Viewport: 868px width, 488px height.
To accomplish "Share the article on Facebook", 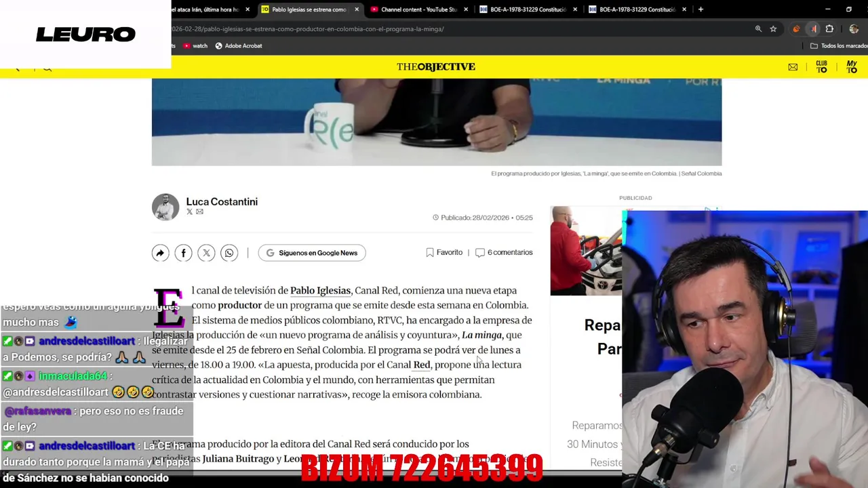I will (183, 253).
